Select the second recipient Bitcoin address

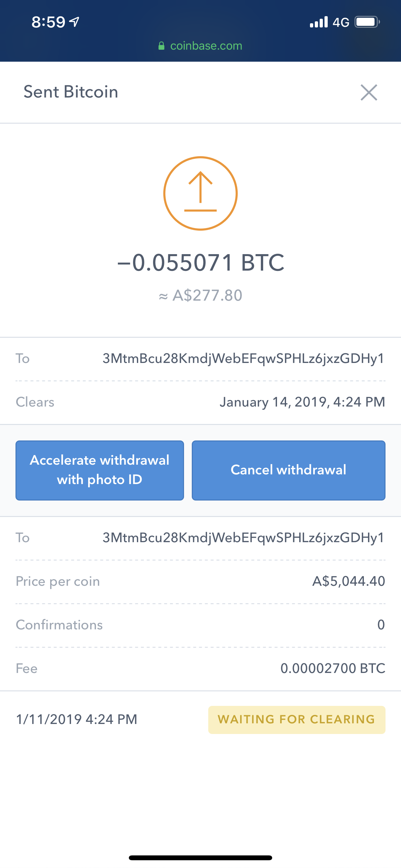click(x=243, y=538)
